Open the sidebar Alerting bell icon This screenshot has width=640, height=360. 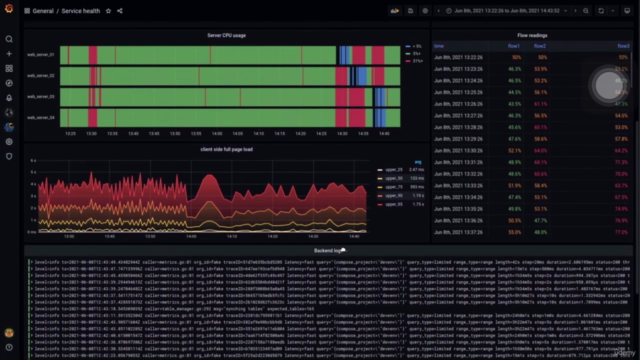pyautogui.click(x=9, y=98)
